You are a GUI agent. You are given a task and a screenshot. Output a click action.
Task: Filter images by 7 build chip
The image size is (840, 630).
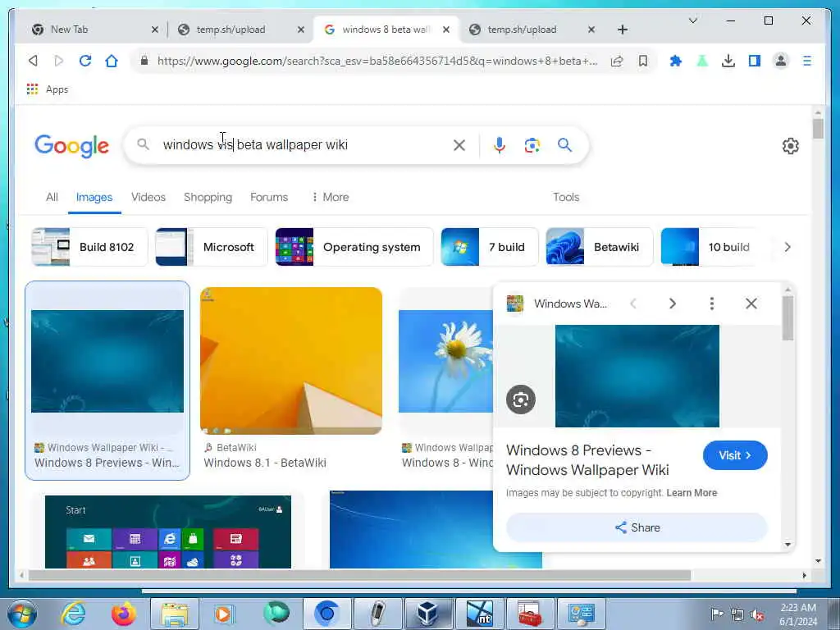click(489, 247)
